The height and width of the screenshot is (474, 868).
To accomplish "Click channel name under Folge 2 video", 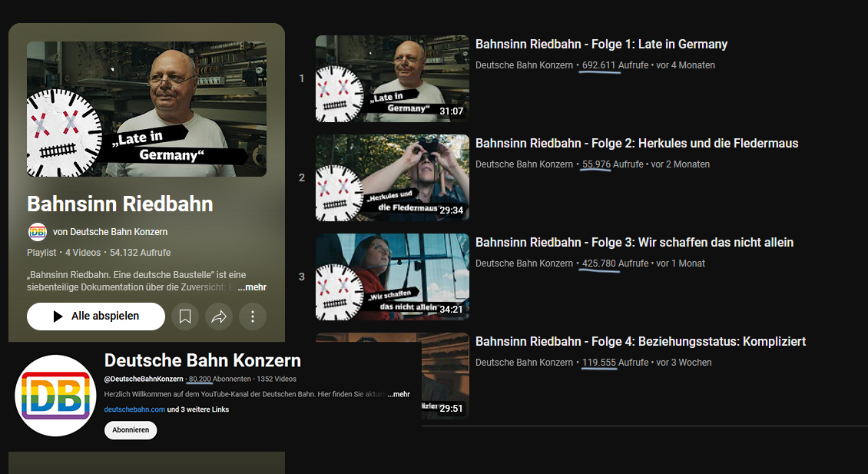I will coord(524,164).
